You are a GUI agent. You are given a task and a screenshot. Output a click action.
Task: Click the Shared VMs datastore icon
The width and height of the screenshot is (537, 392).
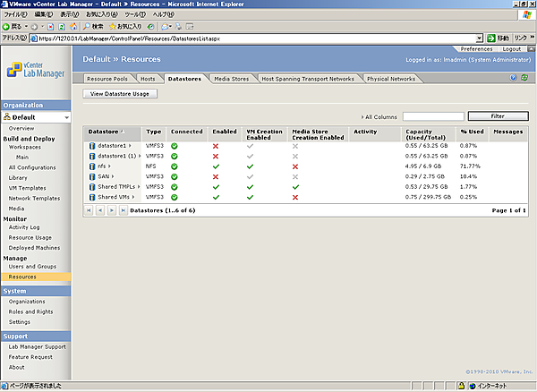[92, 196]
